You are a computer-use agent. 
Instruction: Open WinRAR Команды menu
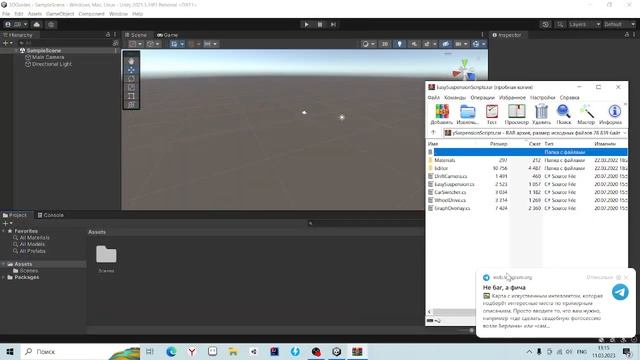point(455,98)
